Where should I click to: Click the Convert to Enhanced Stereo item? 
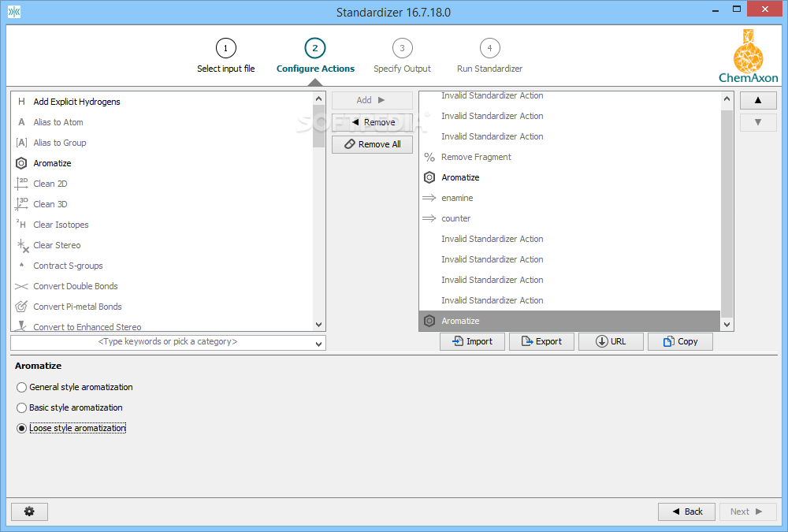pos(162,326)
